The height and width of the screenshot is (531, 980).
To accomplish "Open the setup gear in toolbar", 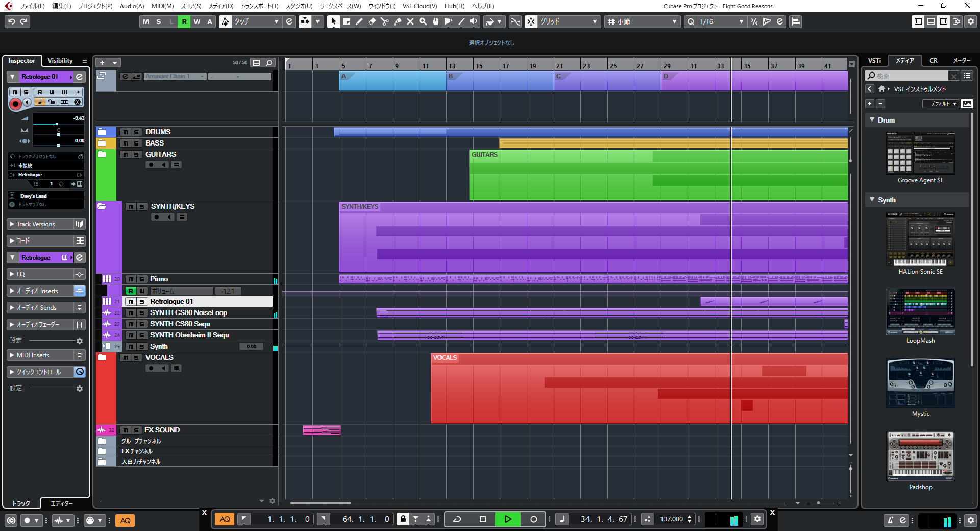I will (x=971, y=21).
